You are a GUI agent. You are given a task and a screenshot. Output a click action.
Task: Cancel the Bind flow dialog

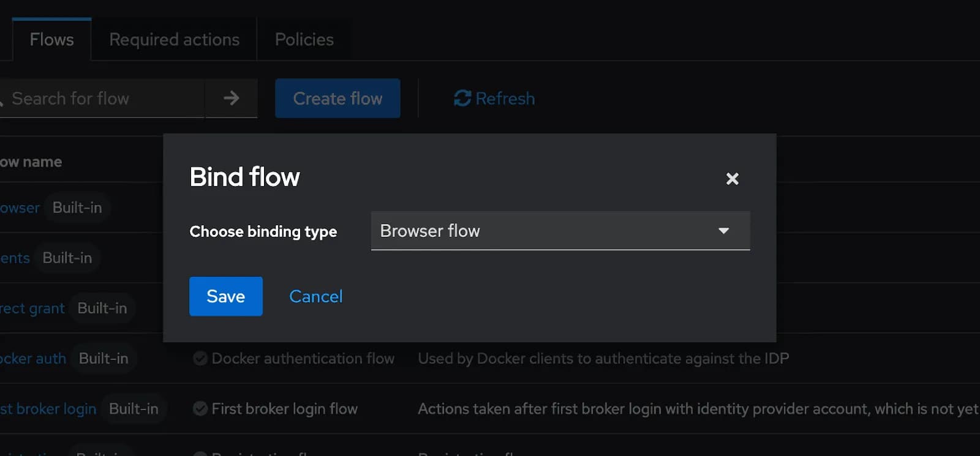[316, 296]
